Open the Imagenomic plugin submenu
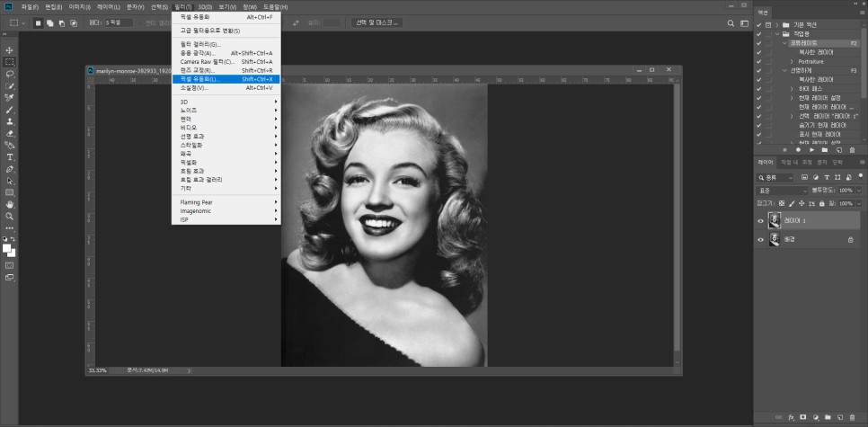868x427 pixels. coord(226,211)
